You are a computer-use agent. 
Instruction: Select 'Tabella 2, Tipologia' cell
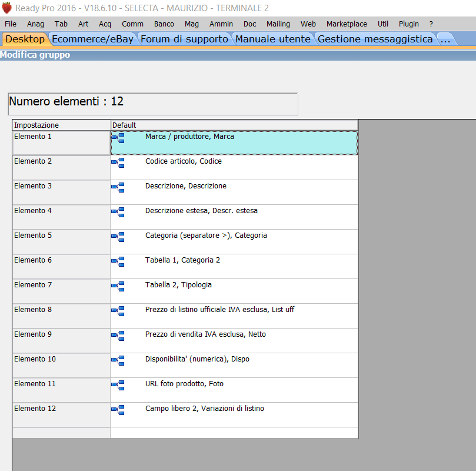[234, 291]
